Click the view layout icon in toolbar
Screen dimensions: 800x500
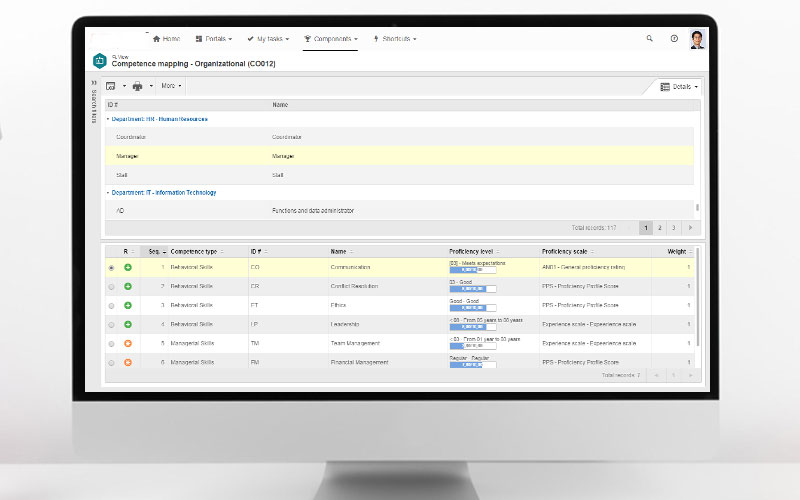click(111, 86)
